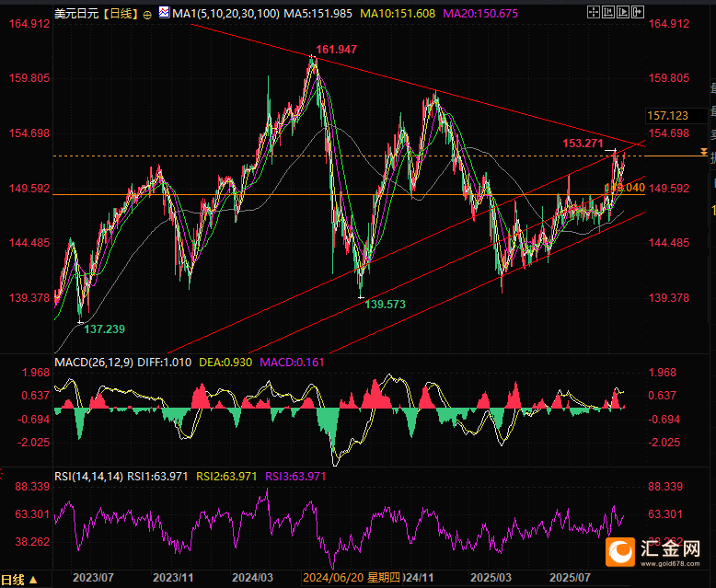This screenshot has width=716, height=588.
Task: Click the magenta MA20:150.675 legend
Action: tap(479, 14)
